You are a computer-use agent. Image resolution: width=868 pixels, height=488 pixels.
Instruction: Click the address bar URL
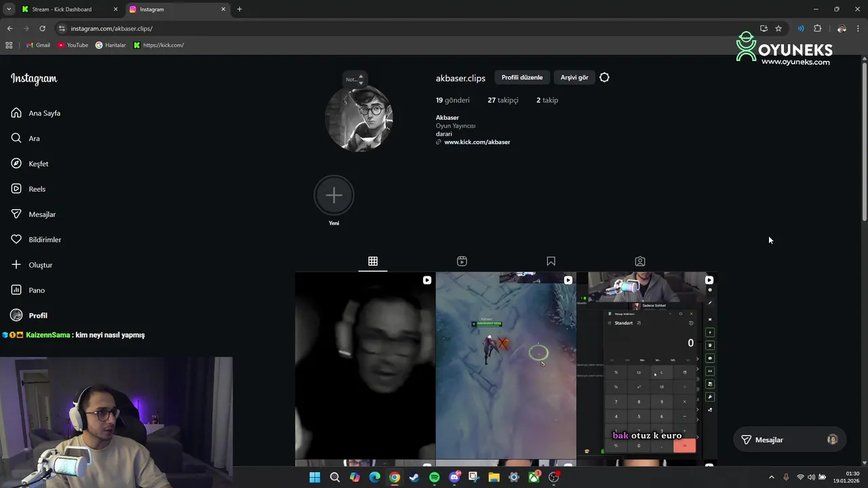click(112, 28)
